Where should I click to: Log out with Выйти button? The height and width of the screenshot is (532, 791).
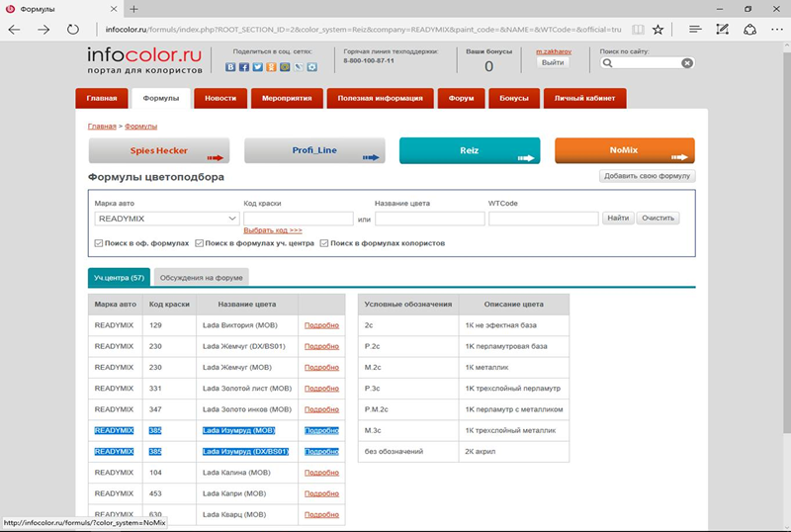(x=553, y=62)
